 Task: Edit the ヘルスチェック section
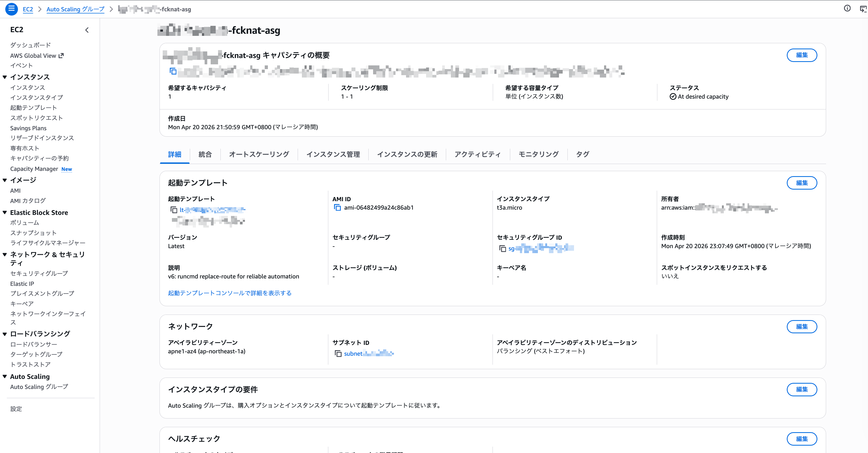[802, 439]
